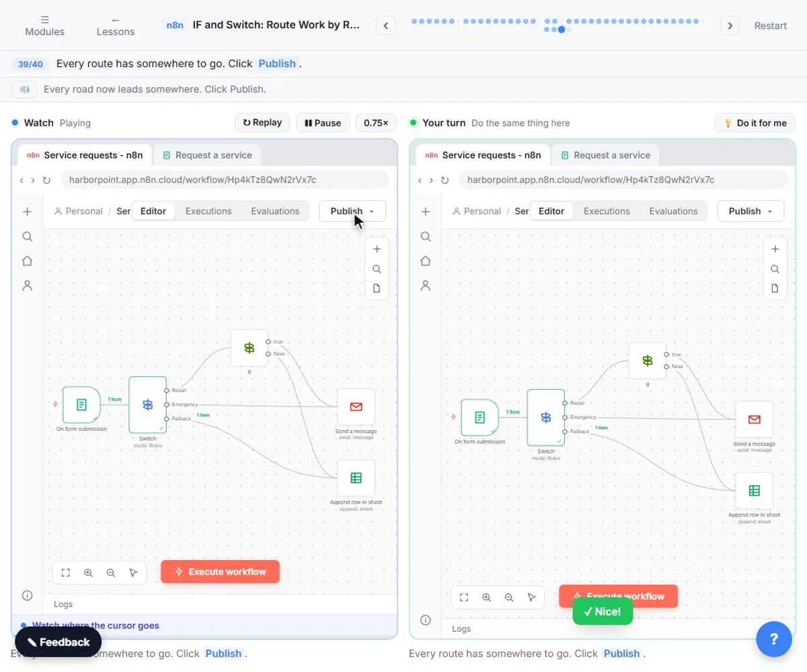Go back to Lessons
The height and width of the screenshot is (672, 807).
point(116,26)
